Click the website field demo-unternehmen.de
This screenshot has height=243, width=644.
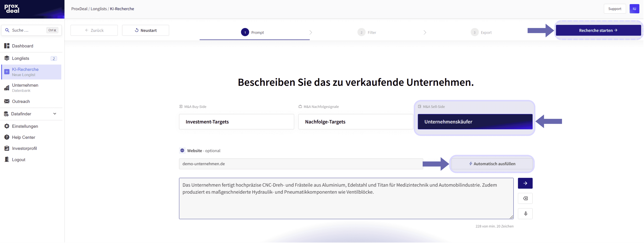click(301, 164)
